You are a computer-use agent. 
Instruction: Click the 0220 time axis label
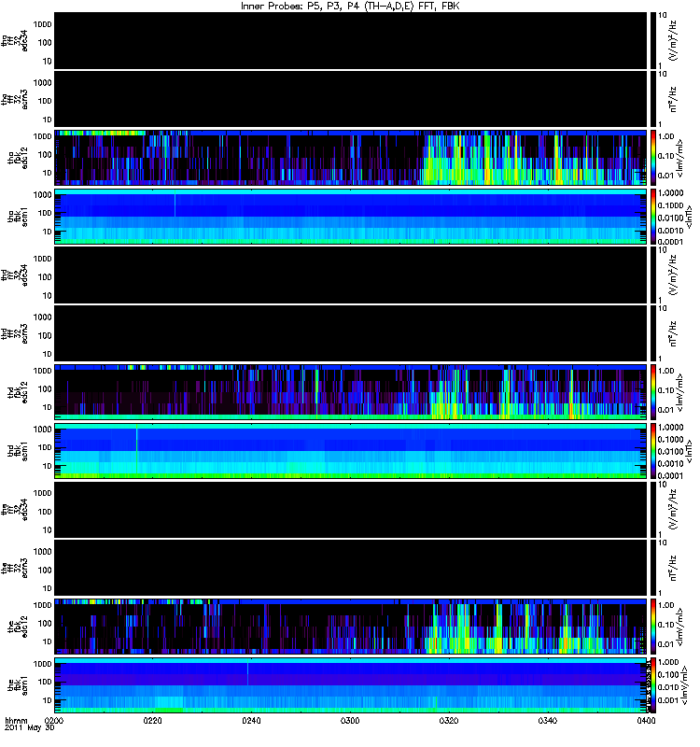(152, 720)
